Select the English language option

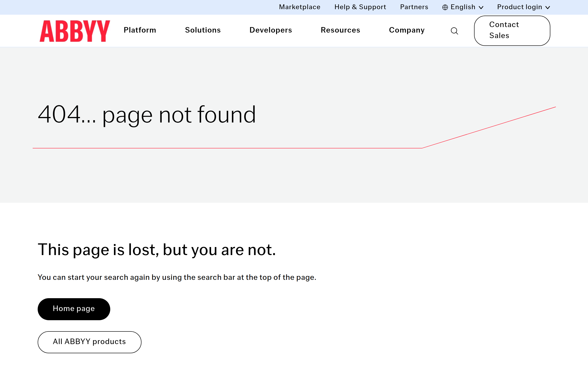(463, 7)
